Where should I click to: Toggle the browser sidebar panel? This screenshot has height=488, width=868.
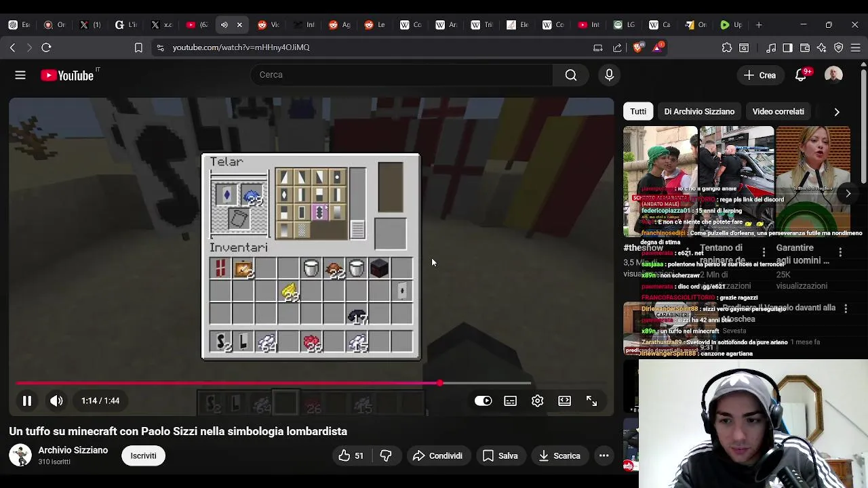click(x=787, y=47)
